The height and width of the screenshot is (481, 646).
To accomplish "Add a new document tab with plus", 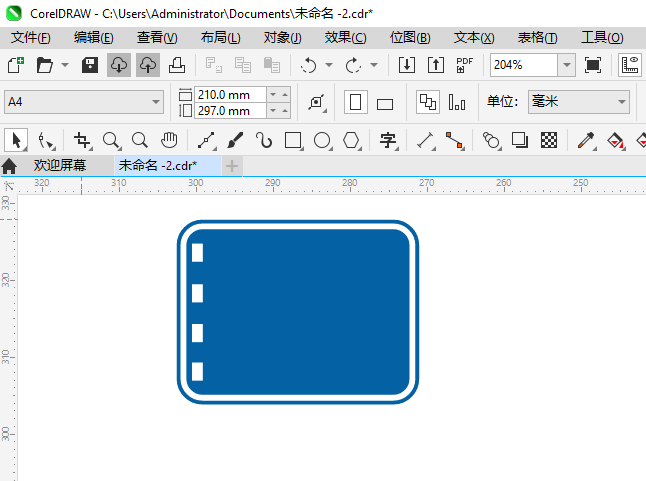I will [232, 166].
